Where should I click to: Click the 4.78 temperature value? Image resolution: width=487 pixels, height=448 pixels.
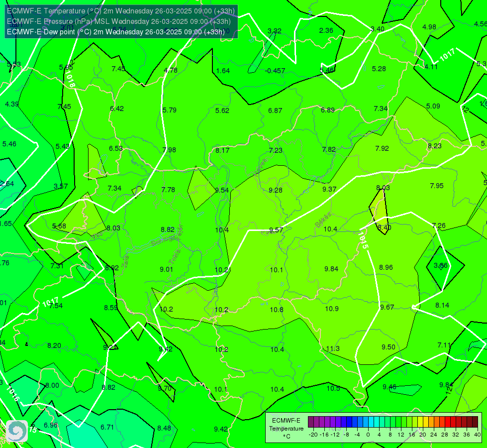[x=171, y=70]
